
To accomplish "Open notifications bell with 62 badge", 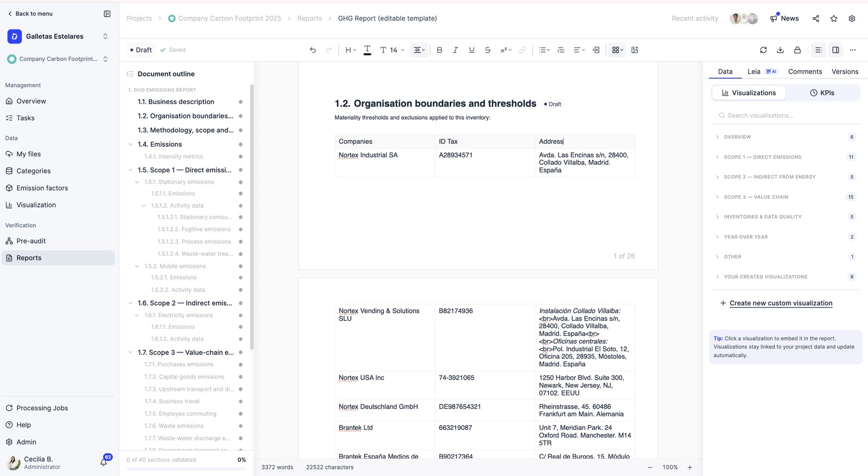I will (104, 462).
